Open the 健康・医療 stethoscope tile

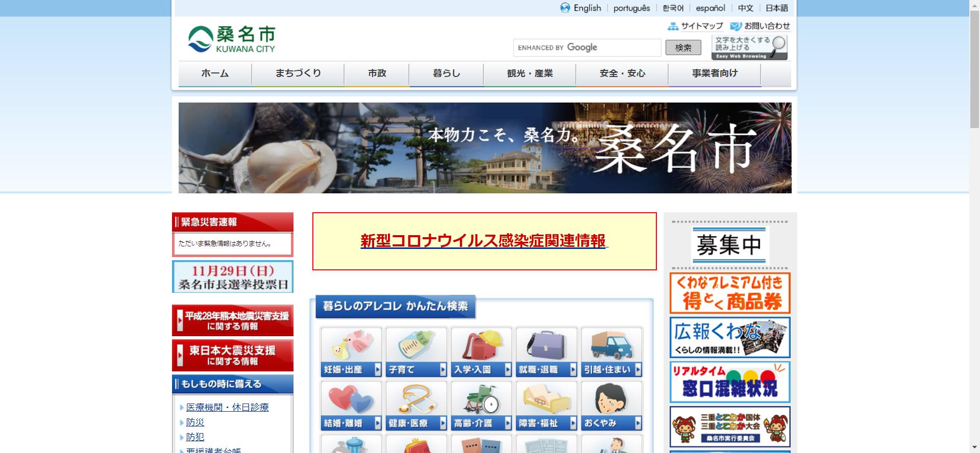point(416,406)
